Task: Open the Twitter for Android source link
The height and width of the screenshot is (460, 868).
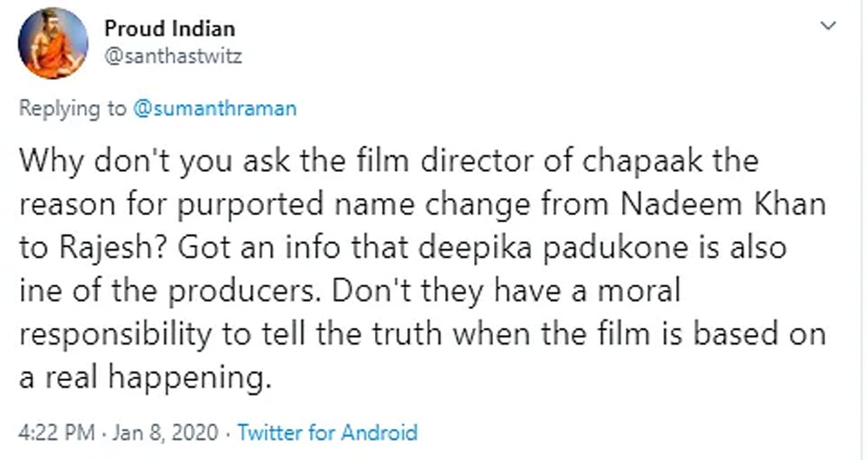Action: point(327,432)
